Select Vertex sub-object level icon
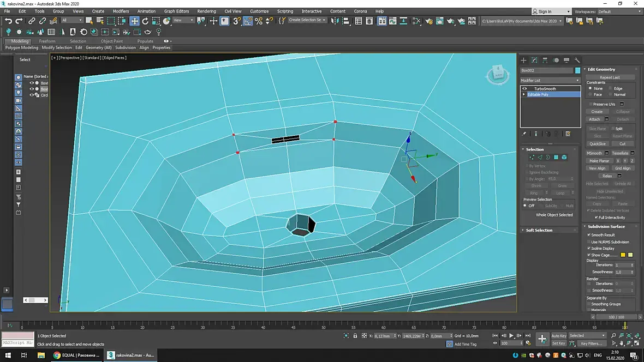The image size is (644, 362). 532,157
